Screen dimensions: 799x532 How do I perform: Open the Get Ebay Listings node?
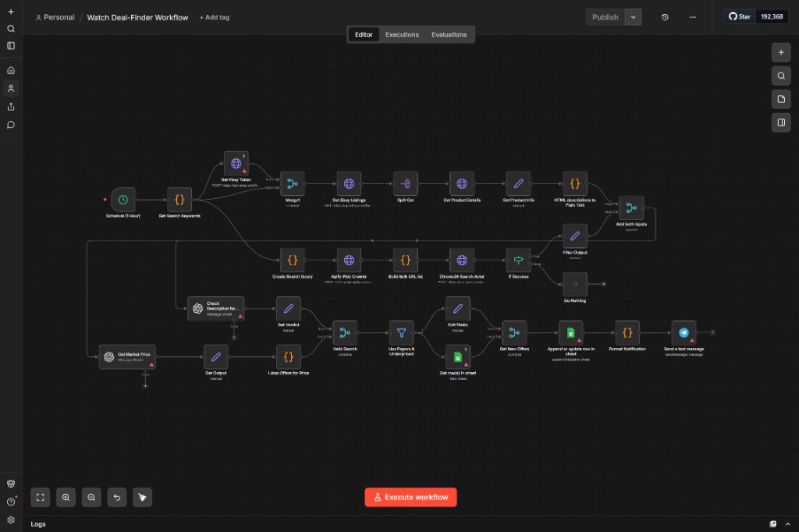(349, 183)
